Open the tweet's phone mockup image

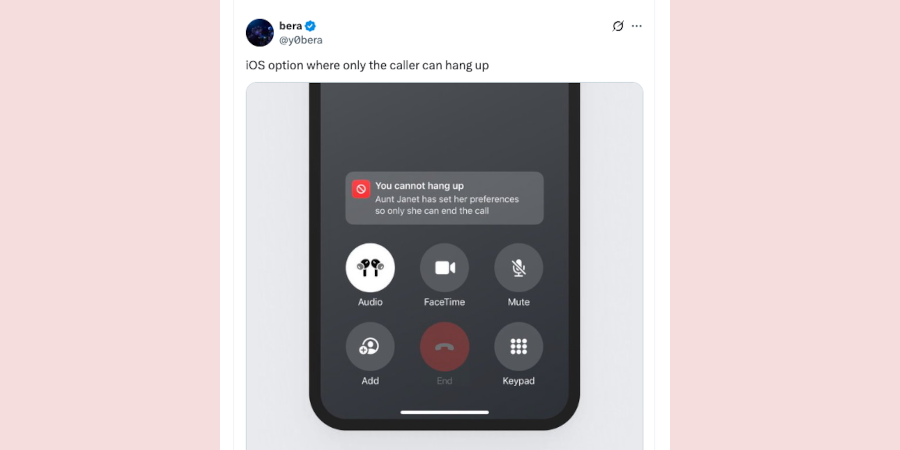[444, 266]
